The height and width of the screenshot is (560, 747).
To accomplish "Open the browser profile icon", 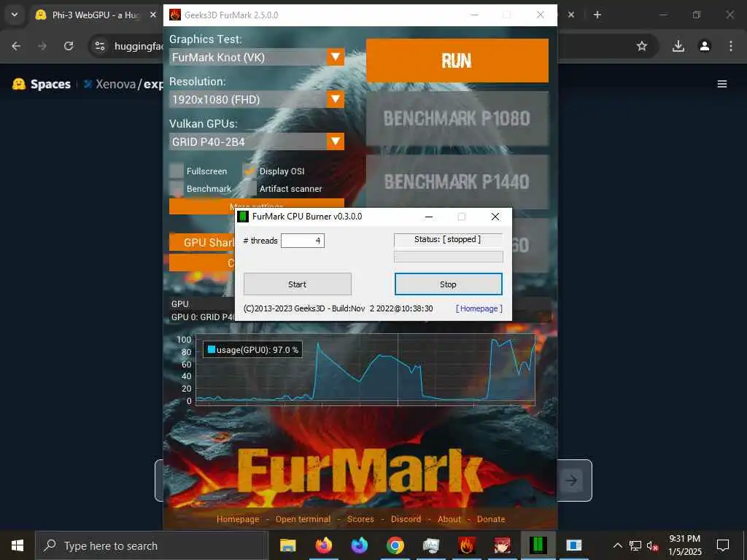I will click(705, 46).
